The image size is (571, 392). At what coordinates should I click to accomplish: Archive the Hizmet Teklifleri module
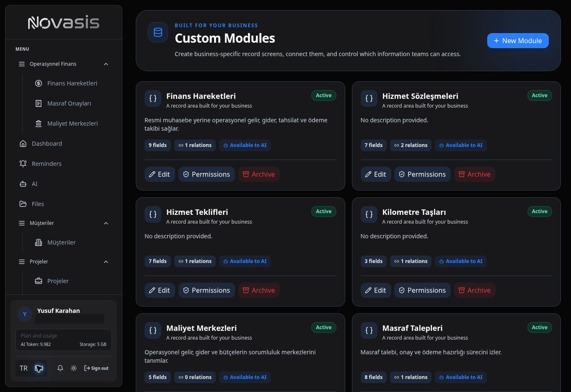point(259,290)
